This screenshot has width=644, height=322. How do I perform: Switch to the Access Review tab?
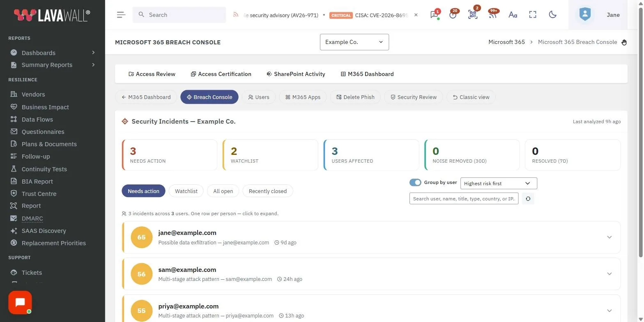[152, 74]
